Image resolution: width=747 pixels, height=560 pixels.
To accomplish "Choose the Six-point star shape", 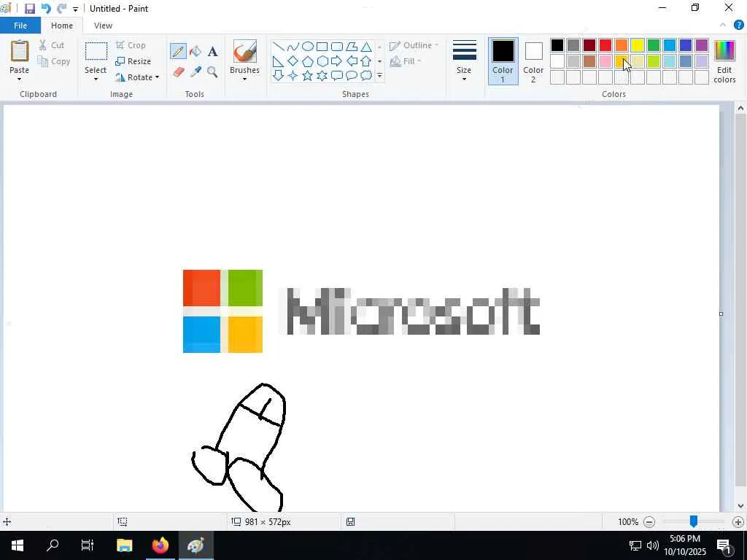I will (x=322, y=75).
